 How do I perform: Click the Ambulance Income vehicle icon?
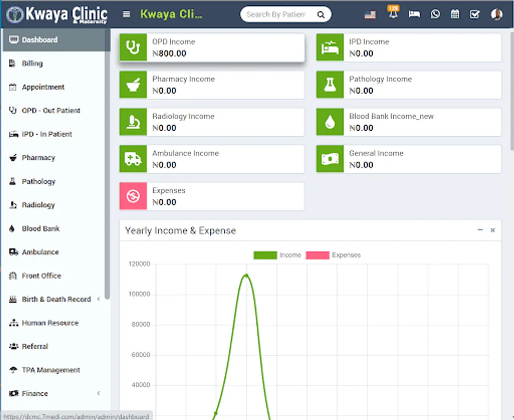click(x=133, y=159)
